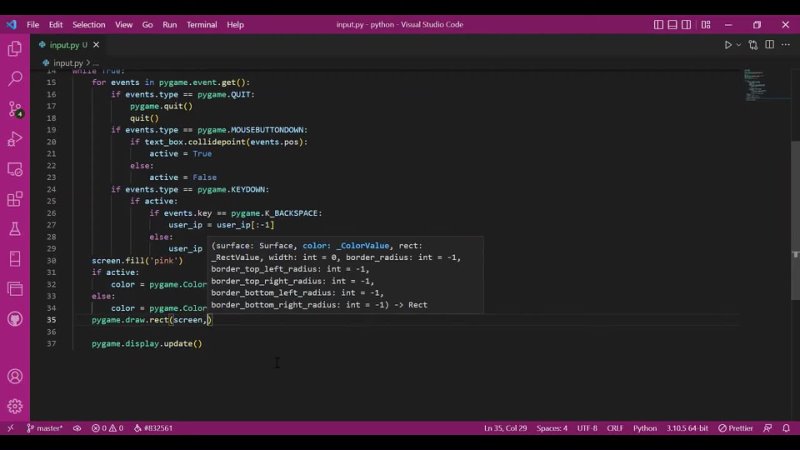Image resolution: width=800 pixels, height=450 pixels.
Task: Open the Selection menu
Action: [89, 24]
